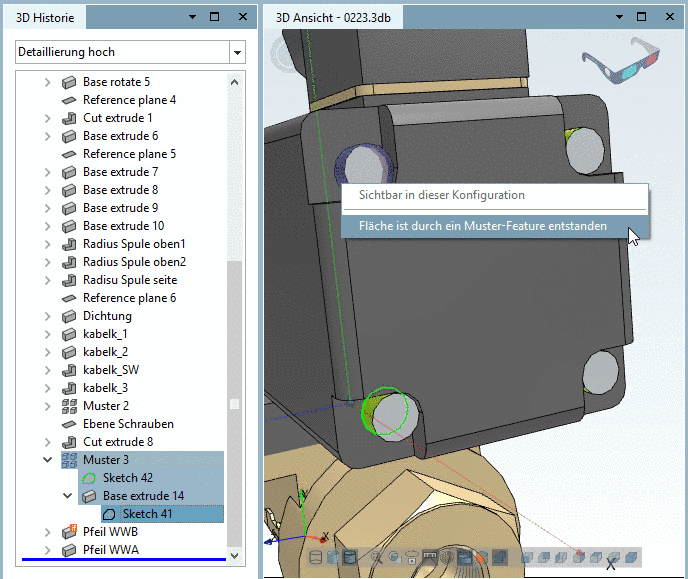Screen dimensions: 688x579
Task: Select the kabelk_1 tree row
Action: point(105,334)
